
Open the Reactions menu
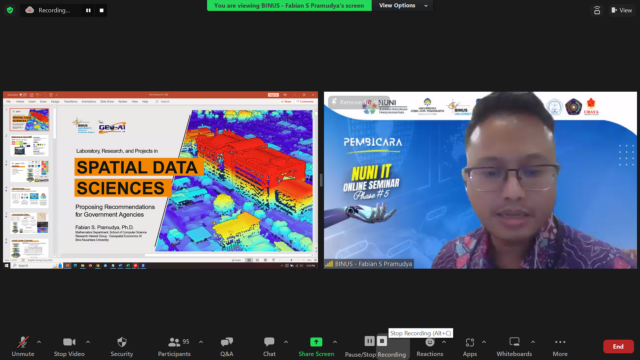tap(430, 347)
